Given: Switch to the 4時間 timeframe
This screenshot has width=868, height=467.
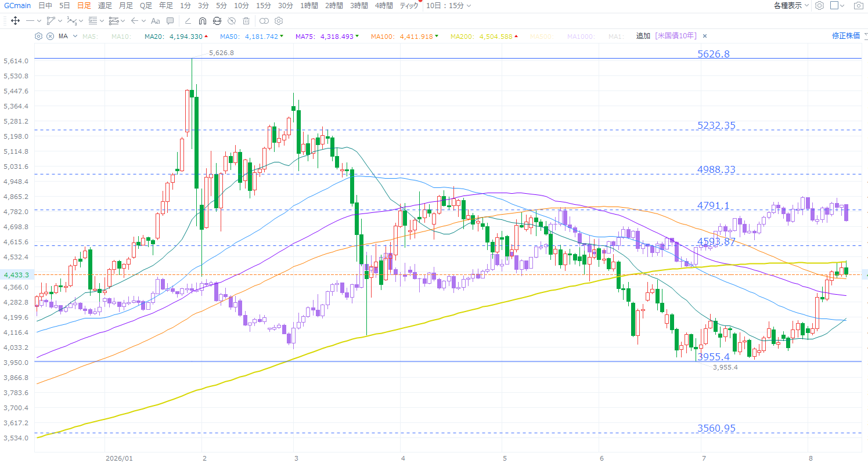Looking at the screenshot, I should [x=383, y=5].
